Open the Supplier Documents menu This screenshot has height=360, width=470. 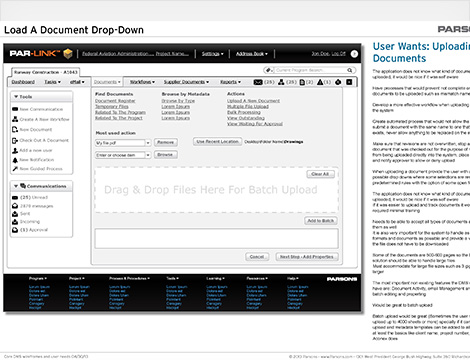[x=186, y=82]
